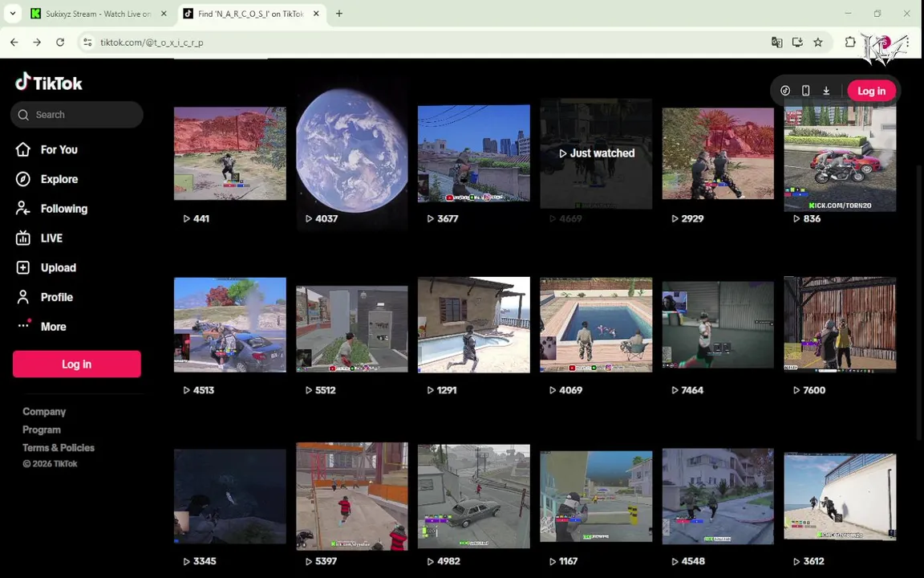Expand the Program footer section
Screen dimensions: 924x578
[41, 430]
